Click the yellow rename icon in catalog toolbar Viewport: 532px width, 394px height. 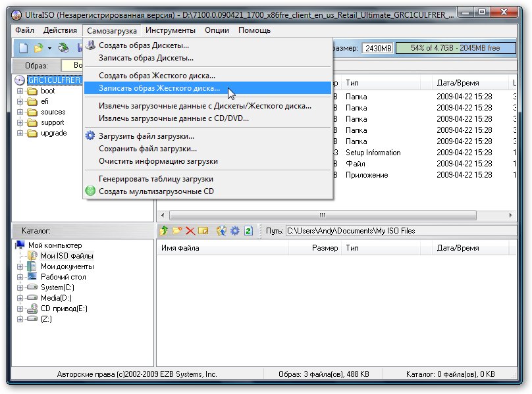(x=203, y=231)
